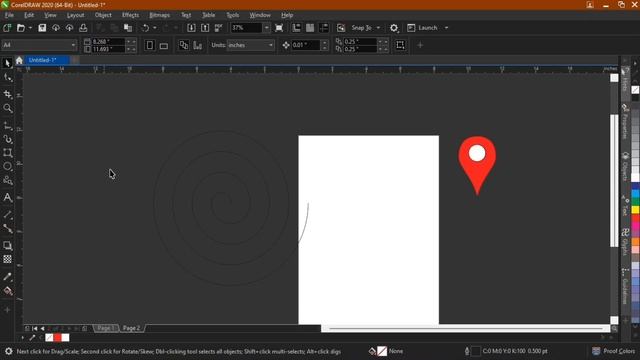Select the Crop tool

(x=7, y=94)
